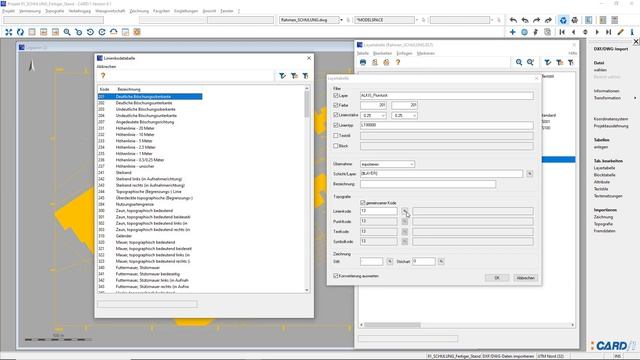
Task: Open the Topografie menu
Action: point(55,11)
